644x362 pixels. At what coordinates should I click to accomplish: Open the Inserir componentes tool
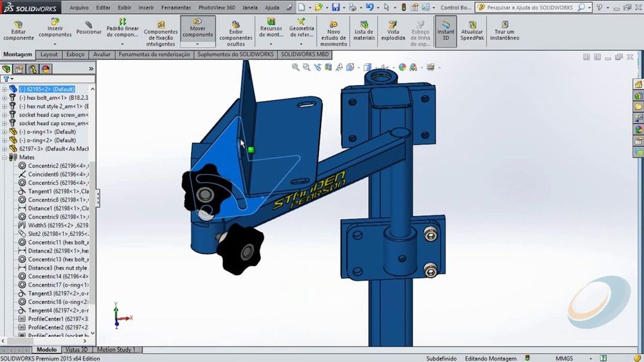coord(55,28)
